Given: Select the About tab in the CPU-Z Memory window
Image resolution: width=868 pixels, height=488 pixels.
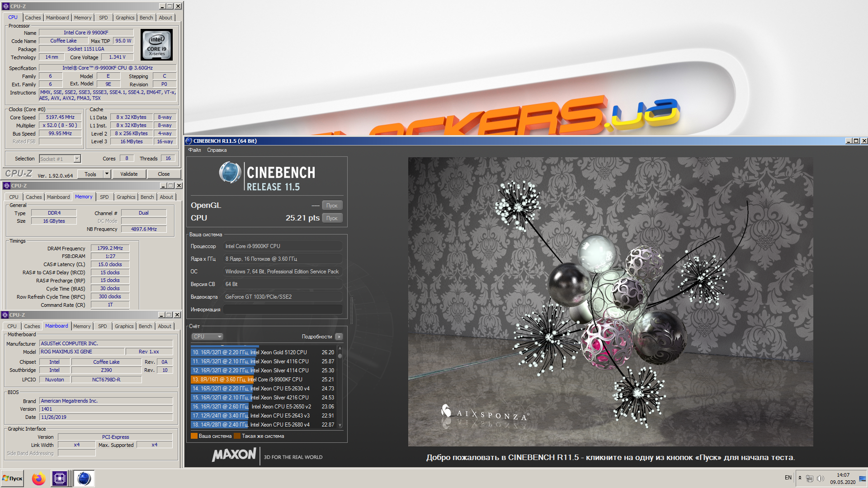Looking at the screenshot, I should tap(166, 197).
